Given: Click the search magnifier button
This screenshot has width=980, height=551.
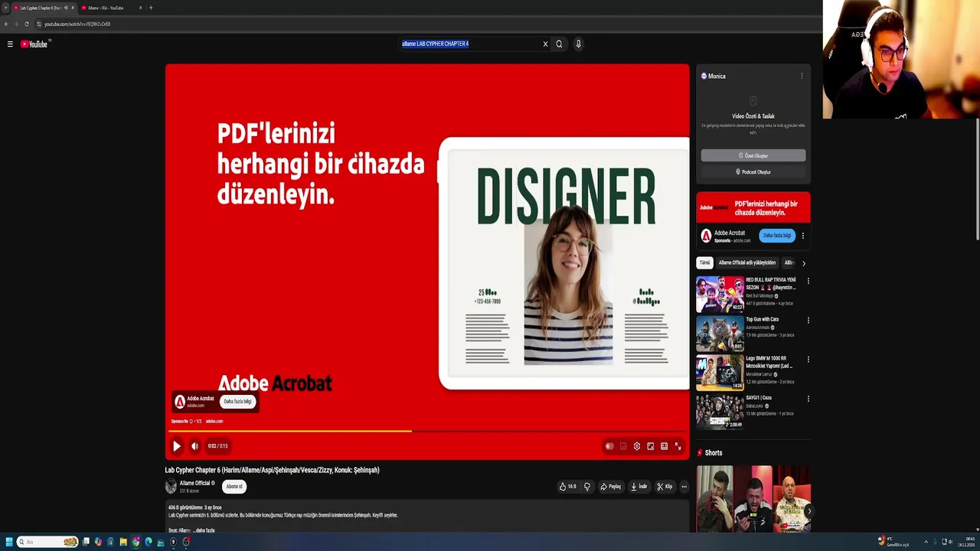Looking at the screenshot, I should pos(559,44).
